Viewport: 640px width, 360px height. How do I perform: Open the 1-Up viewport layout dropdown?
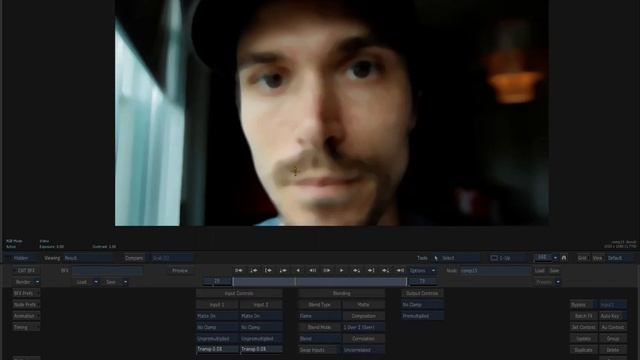[508, 258]
